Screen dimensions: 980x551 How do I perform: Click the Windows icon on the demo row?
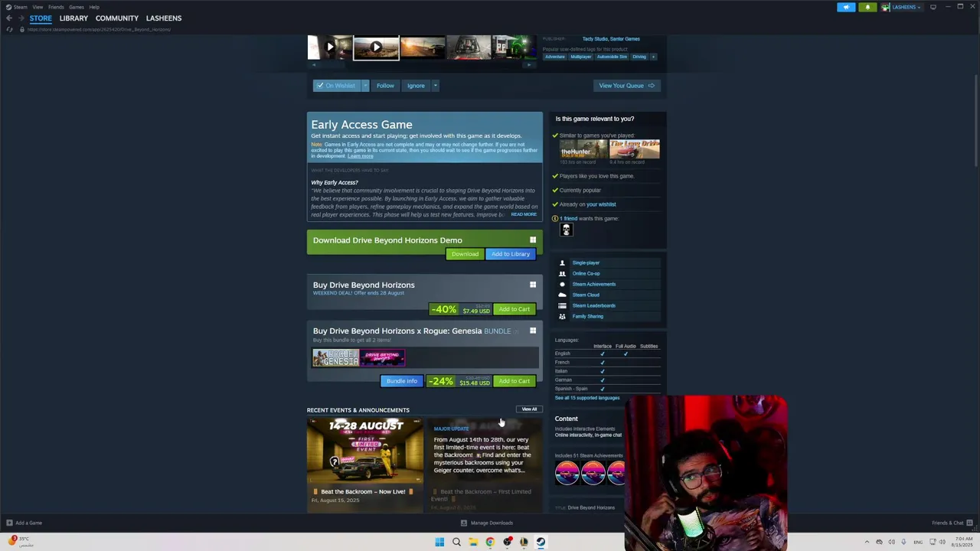pos(533,240)
